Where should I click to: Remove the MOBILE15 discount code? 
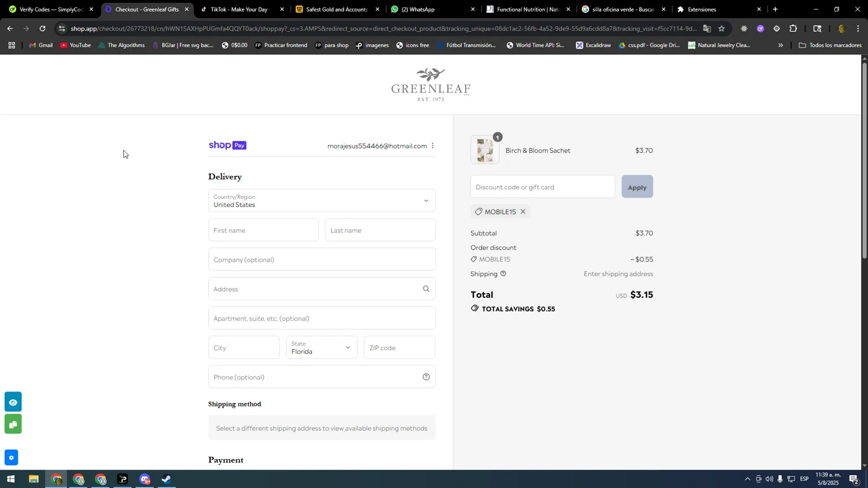pos(523,212)
